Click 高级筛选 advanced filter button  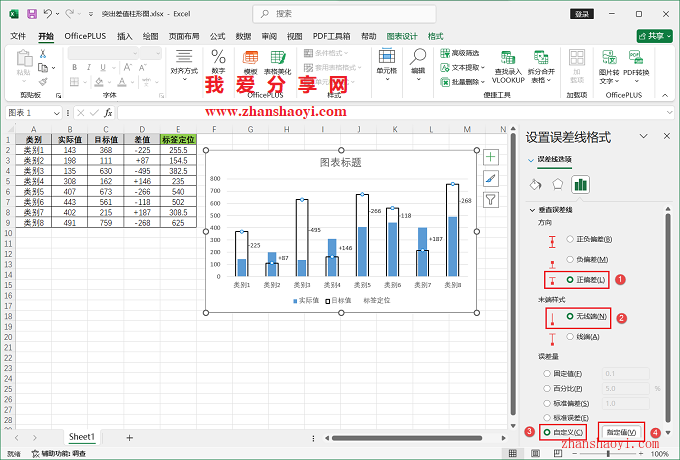(x=460, y=53)
